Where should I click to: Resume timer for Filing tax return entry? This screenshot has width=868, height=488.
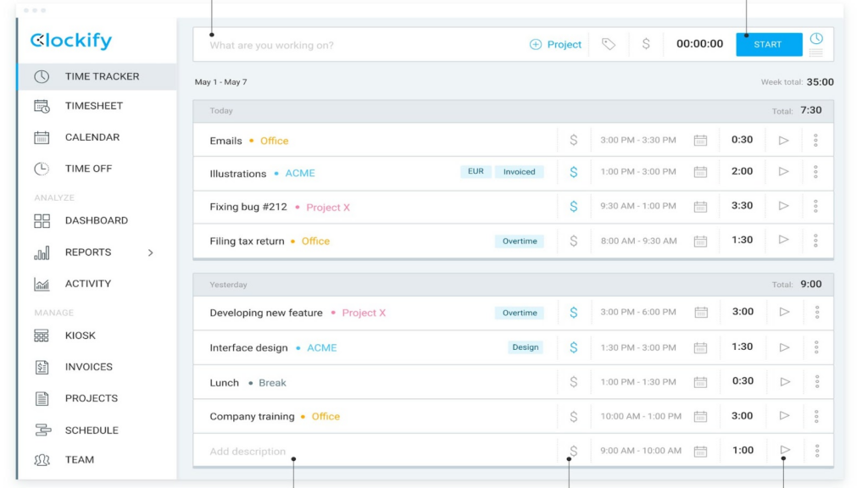pyautogui.click(x=784, y=241)
